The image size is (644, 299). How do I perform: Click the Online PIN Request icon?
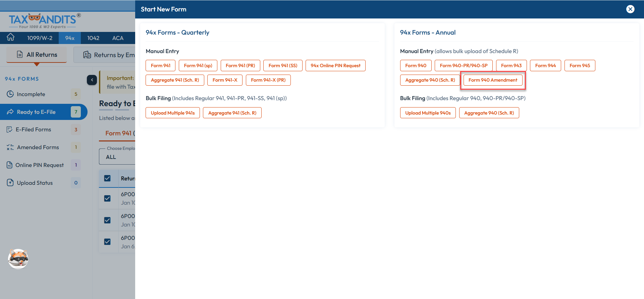point(10,165)
